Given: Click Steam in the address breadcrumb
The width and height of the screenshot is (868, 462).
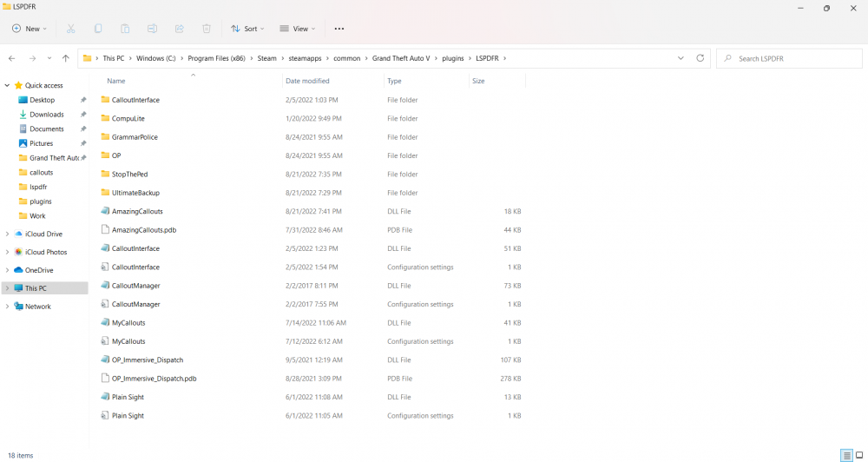Looking at the screenshot, I should coord(266,58).
